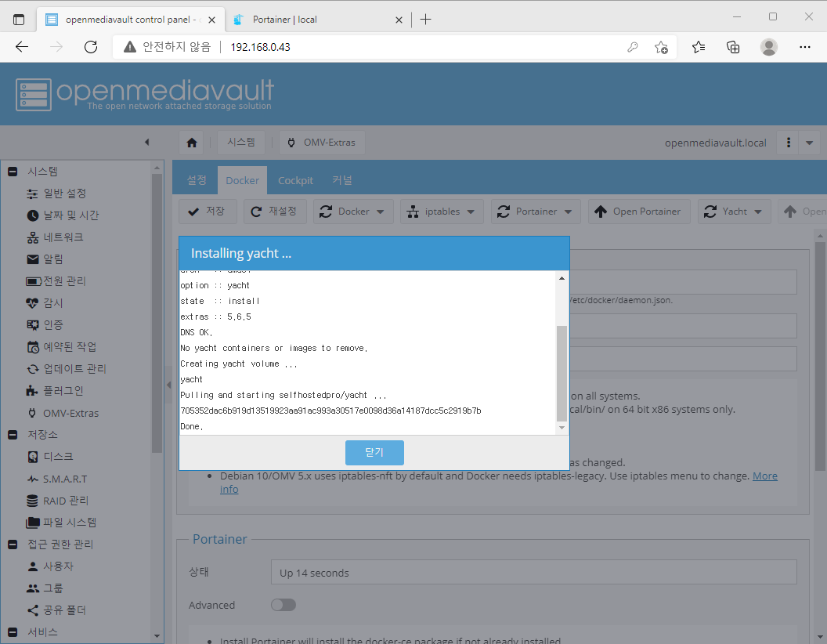Open the Yacht dropdown menu

734,212
